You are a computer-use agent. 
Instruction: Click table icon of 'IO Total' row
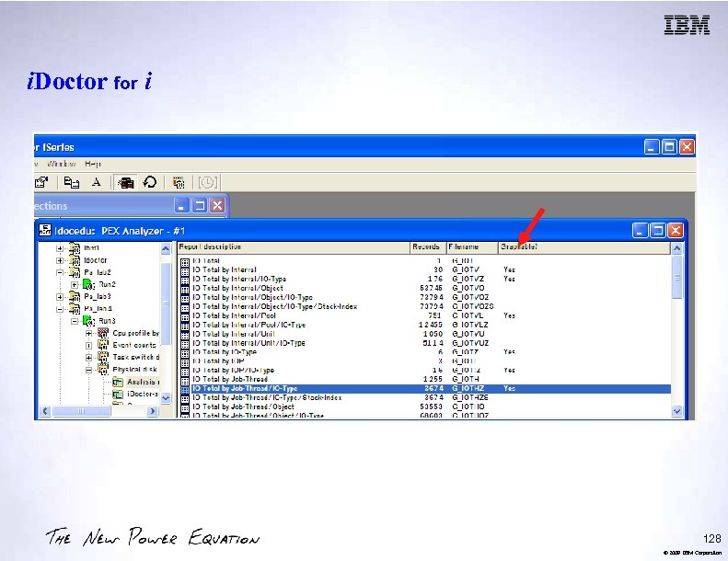coord(185,262)
